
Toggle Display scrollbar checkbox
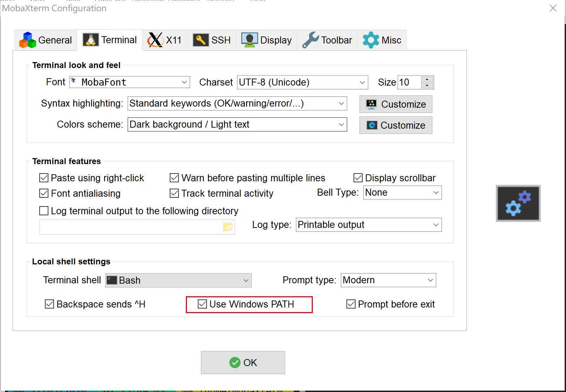[358, 178]
